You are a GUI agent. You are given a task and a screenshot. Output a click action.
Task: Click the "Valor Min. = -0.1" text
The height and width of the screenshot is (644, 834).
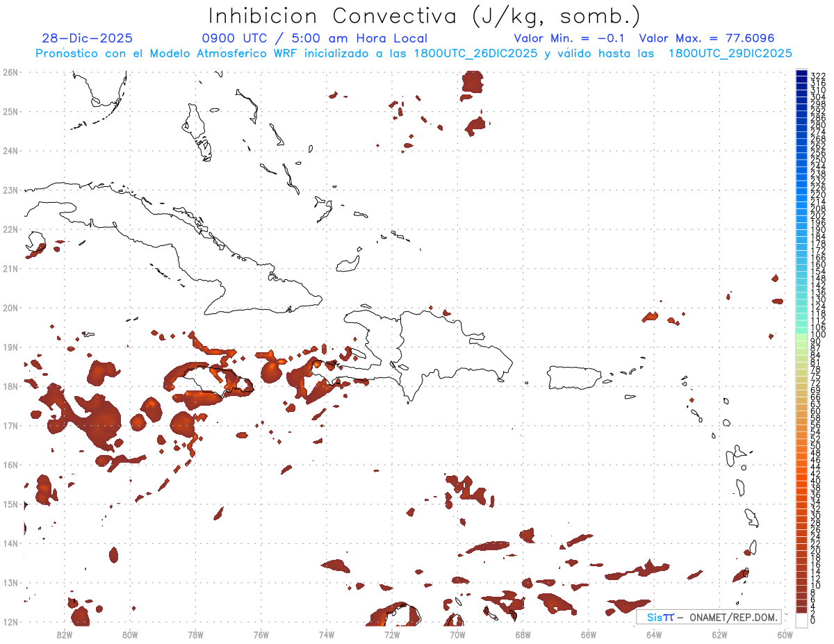coord(571,38)
